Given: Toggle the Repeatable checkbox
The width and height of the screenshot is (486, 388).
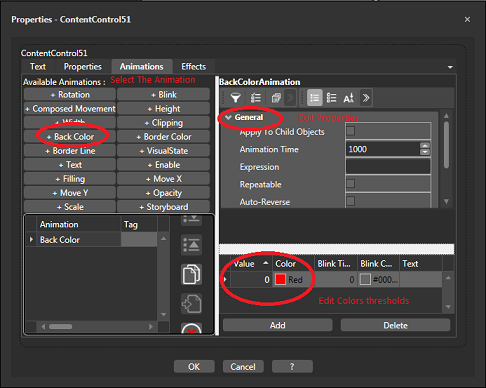Looking at the screenshot, I should coord(350,183).
